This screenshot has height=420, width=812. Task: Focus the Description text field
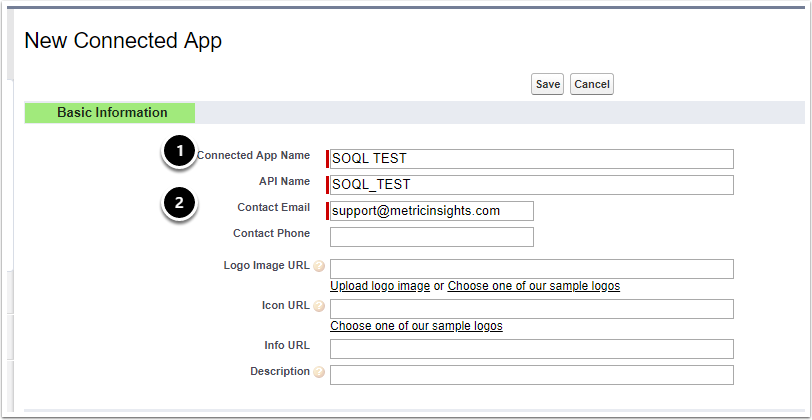pos(531,375)
